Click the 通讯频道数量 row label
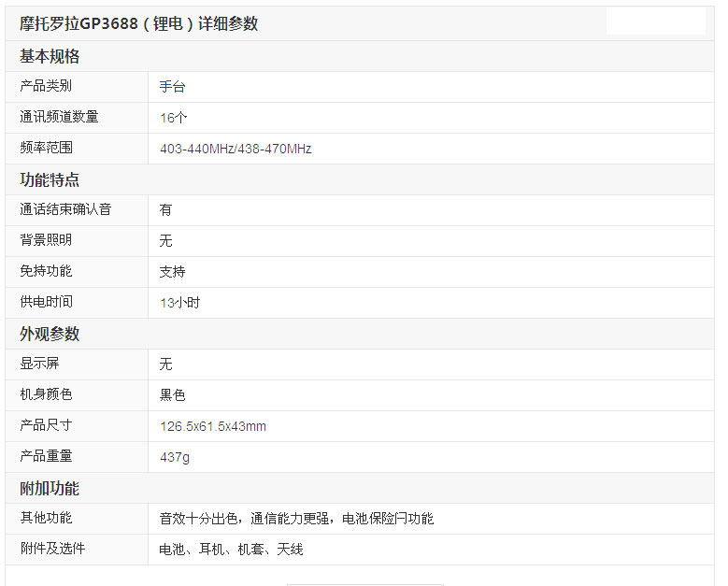 pyautogui.click(x=59, y=117)
